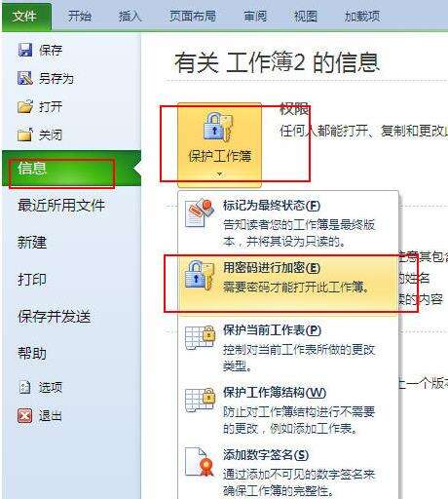Viewport: 448px width, 499px height.
Task: Click the Close folder icon
Action: (x=25, y=134)
